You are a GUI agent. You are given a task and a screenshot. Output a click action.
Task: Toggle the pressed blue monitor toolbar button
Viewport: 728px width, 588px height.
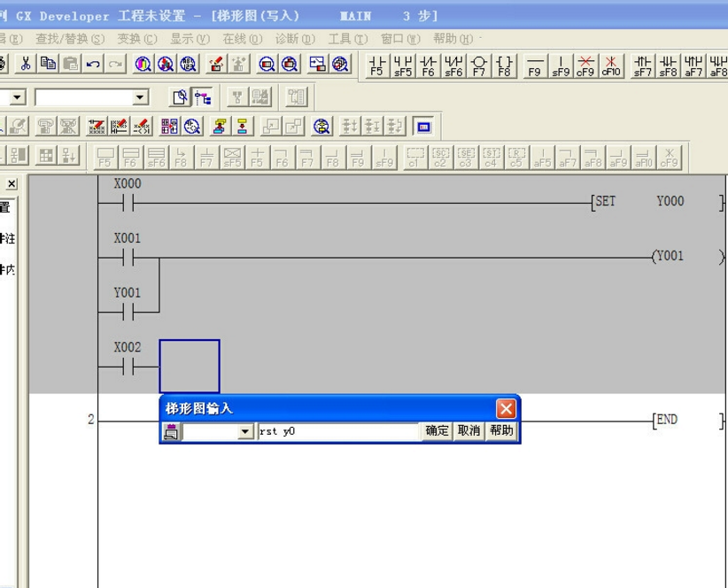point(423,127)
